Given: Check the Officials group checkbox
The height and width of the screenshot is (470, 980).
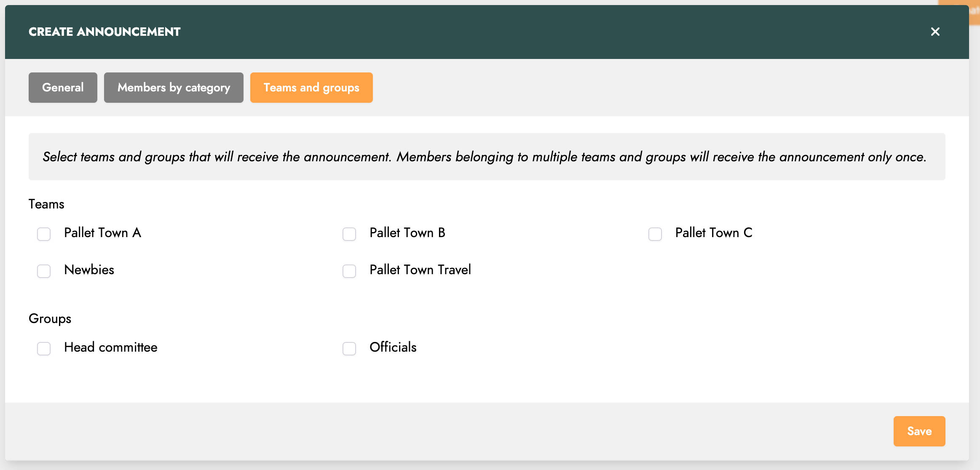Looking at the screenshot, I should click(349, 348).
